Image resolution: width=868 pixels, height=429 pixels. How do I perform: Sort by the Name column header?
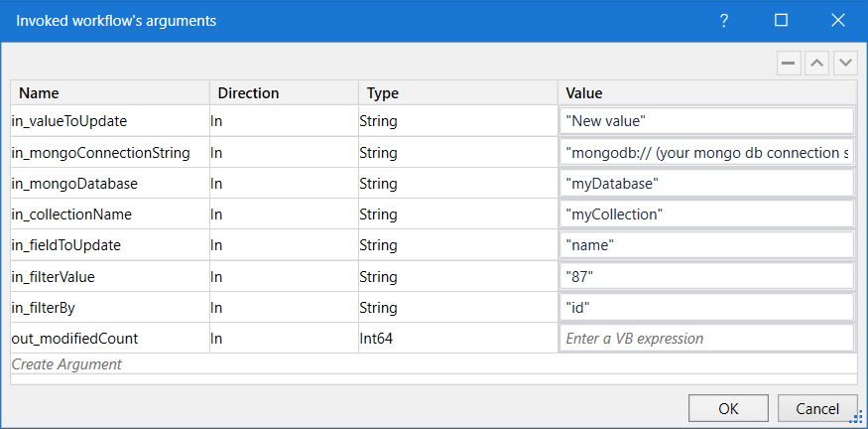click(109, 93)
